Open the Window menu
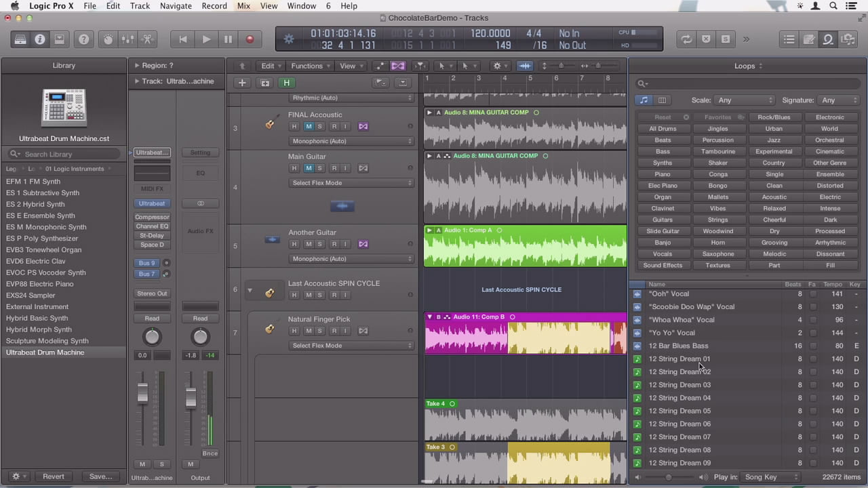 tap(302, 6)
